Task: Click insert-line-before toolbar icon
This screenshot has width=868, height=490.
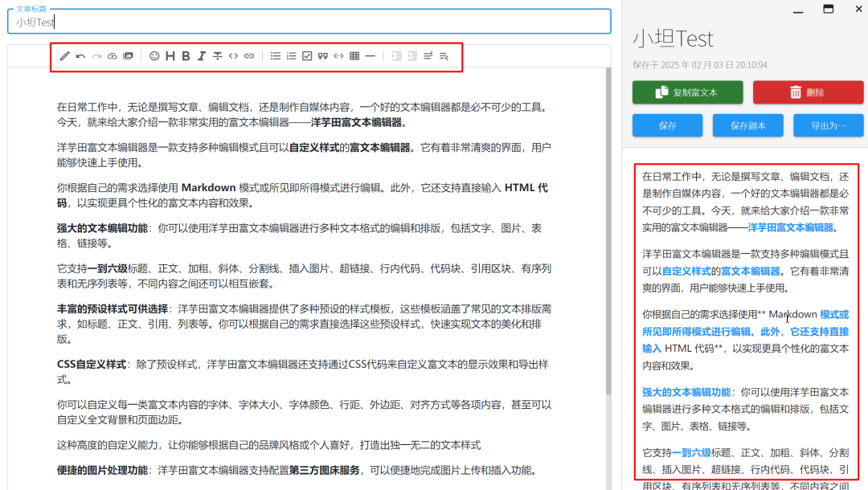Action: [x=428, y=56]
